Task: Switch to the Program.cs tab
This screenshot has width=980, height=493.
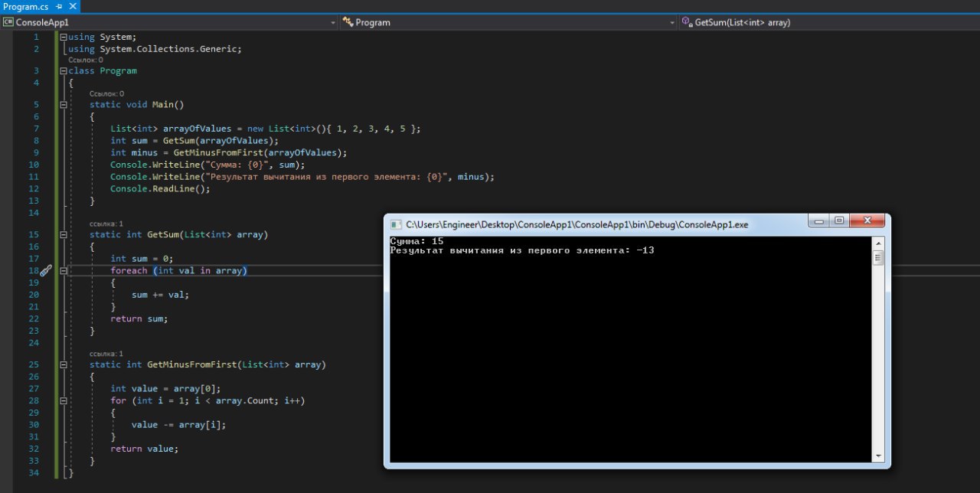Action: (25, 6)
